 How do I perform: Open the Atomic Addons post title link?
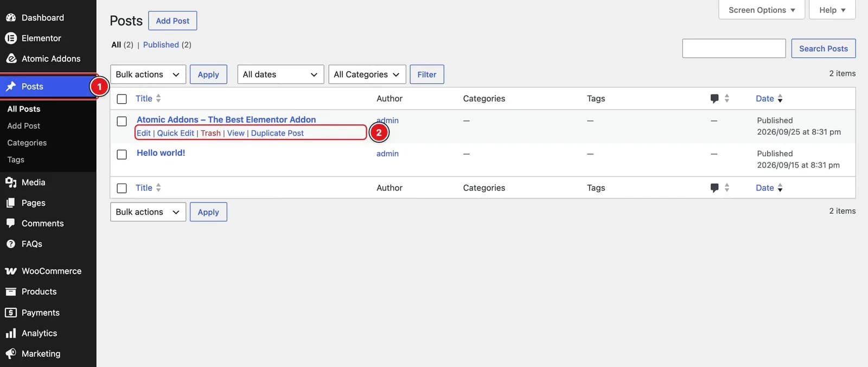point(226,119)
